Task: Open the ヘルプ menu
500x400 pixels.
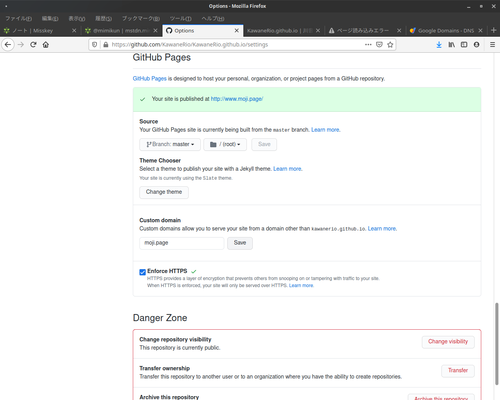Action: (213, 18)
